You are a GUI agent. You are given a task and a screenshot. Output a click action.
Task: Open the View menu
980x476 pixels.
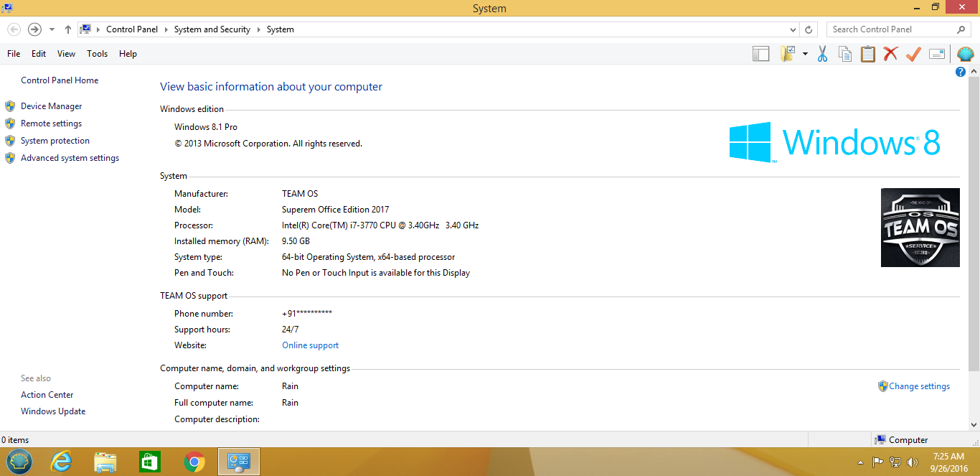click(67, 54)
